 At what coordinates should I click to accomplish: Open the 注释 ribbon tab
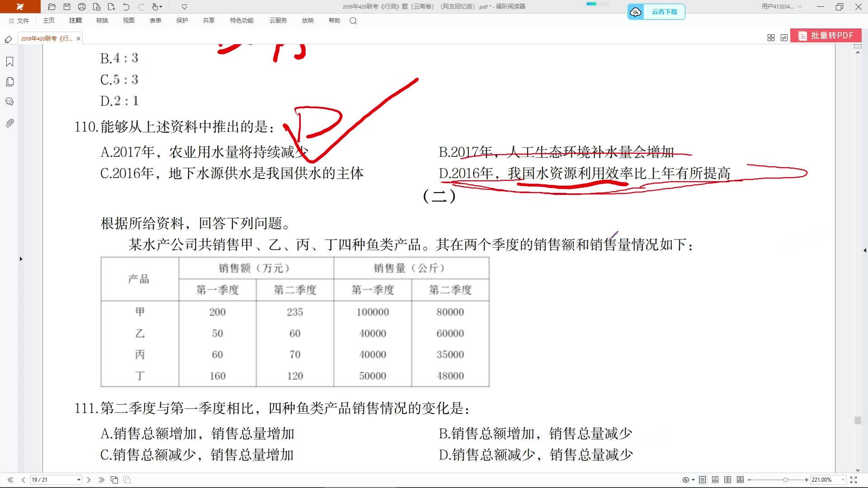click(75, 21)
